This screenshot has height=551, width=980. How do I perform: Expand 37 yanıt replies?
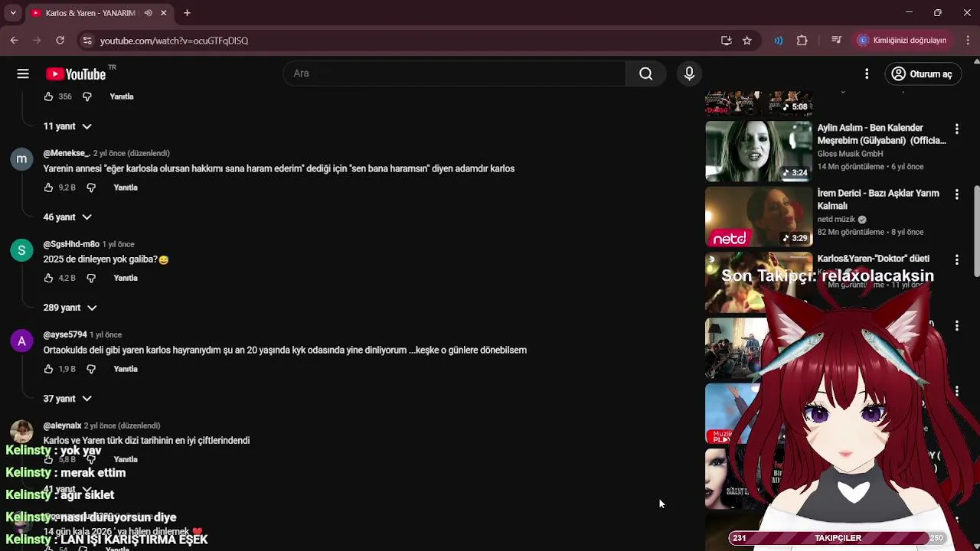(x=67, y=399)
